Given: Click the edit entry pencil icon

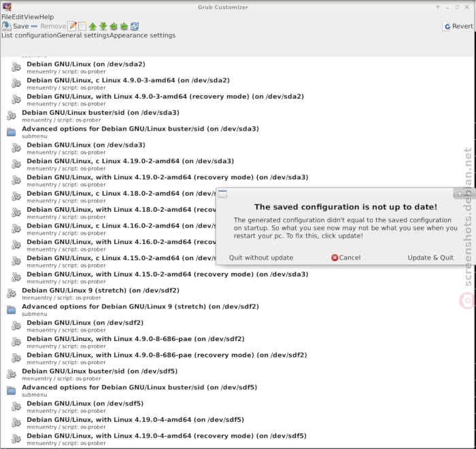Looking at the screenshot, I should tap(72, 26).
